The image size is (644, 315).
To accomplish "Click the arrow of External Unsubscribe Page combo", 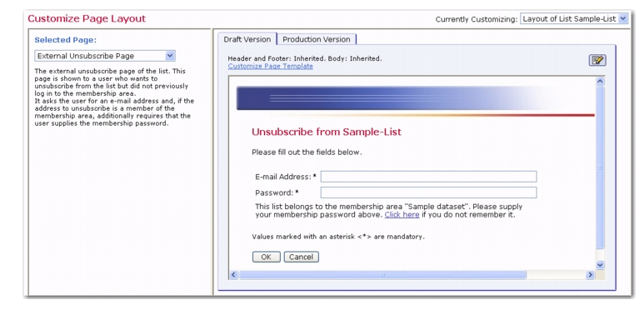I will click(170, 56).
